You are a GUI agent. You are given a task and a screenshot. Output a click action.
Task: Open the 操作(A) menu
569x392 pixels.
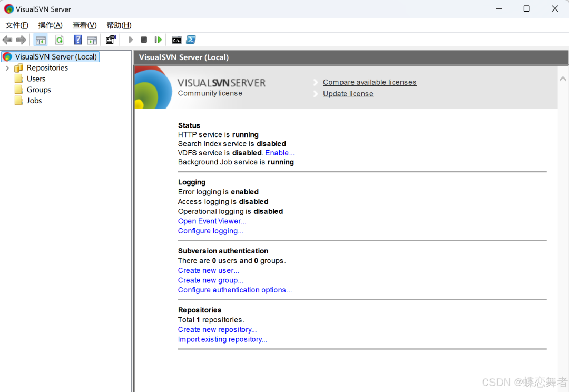point(51,25)
